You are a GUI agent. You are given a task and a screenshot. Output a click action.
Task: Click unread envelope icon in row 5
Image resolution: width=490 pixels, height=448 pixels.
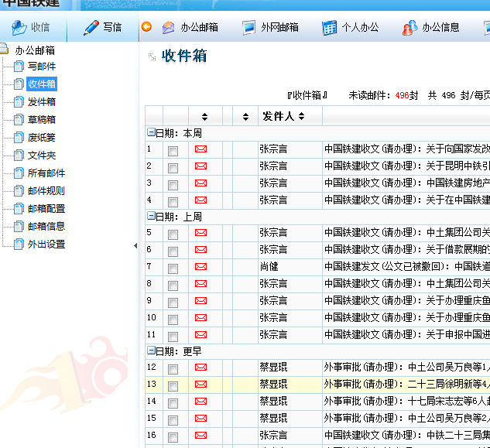(200, 232)
